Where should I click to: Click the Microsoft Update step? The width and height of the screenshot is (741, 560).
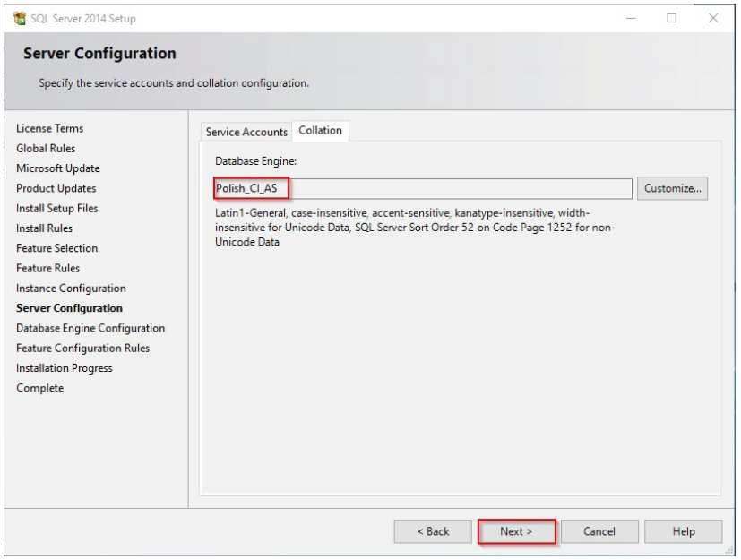(x=58, y=168)
